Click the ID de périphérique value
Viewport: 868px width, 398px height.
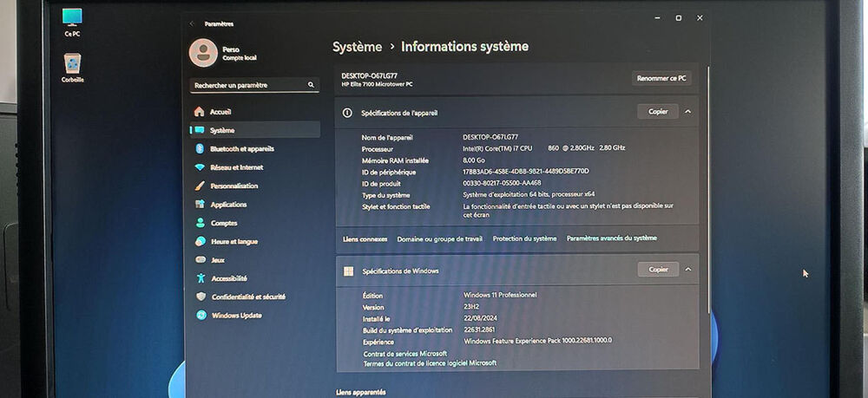(x=526, y=172)
